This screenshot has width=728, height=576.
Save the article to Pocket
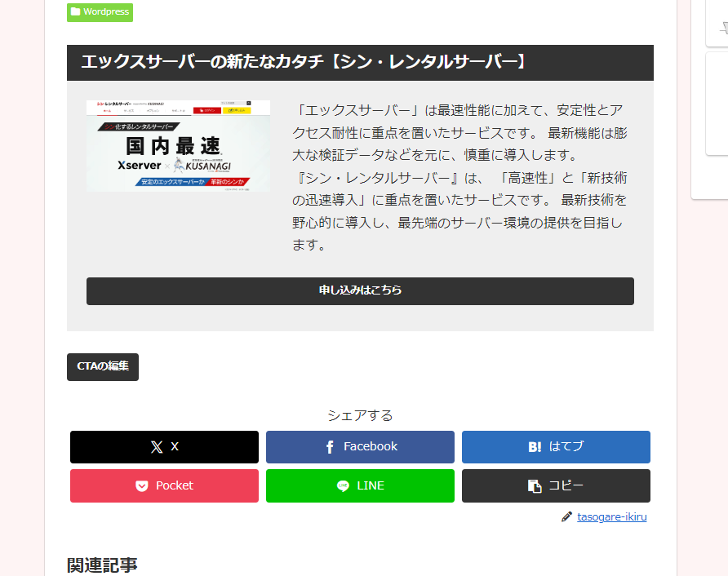[164, 486]
